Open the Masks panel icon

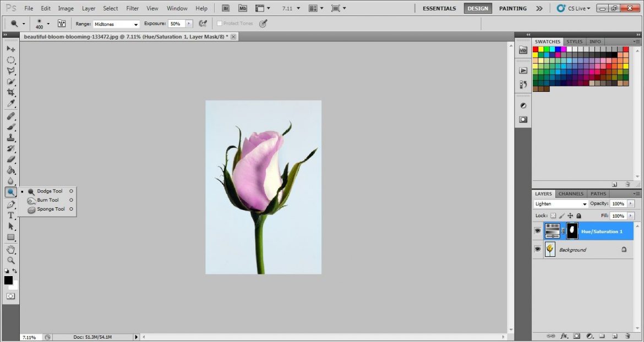[x=523, y=119]
